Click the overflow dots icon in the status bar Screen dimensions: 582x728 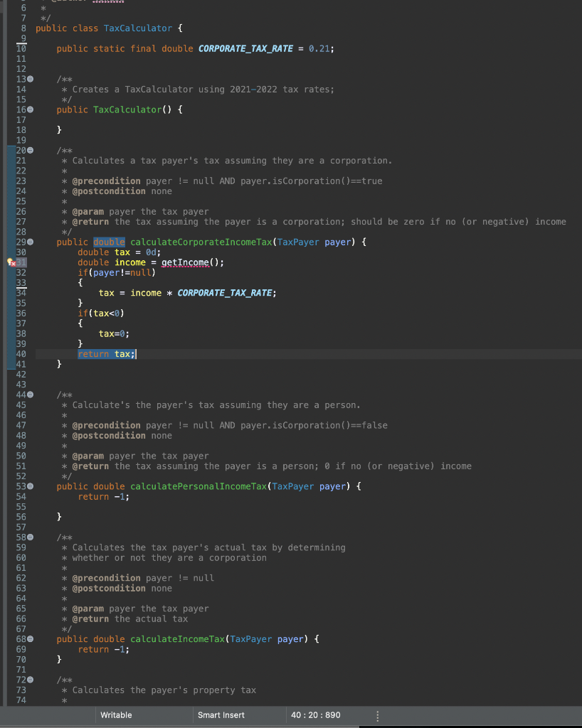378,716
